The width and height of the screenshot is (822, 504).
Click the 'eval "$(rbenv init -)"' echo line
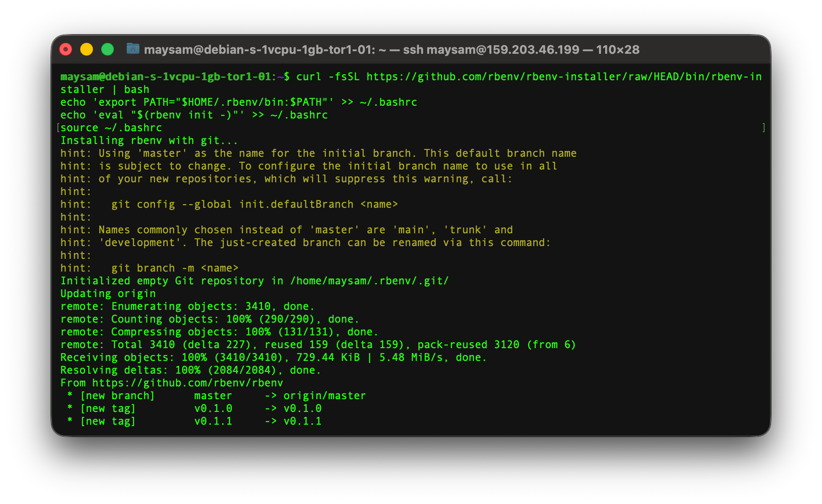click(194, 115)
